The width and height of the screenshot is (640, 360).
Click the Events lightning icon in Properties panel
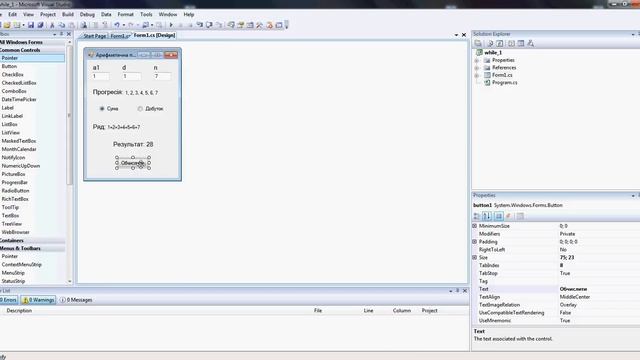(x=509, y=216)
